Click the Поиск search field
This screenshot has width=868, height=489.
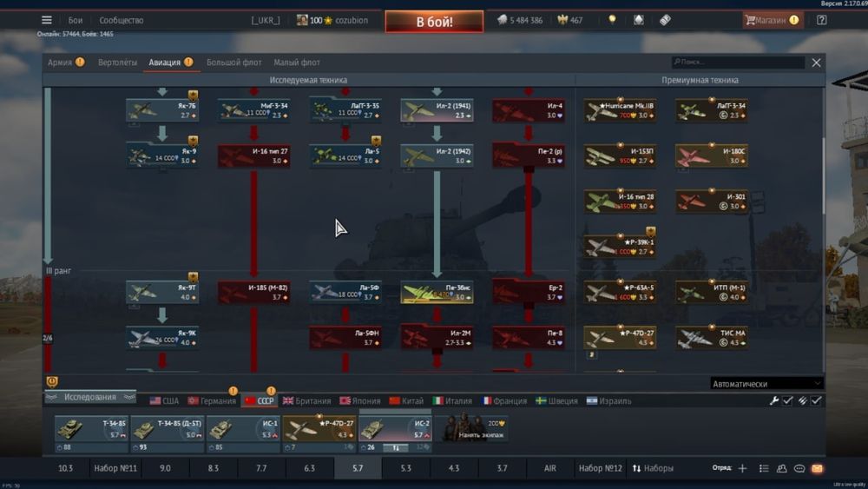coord(738,62)
